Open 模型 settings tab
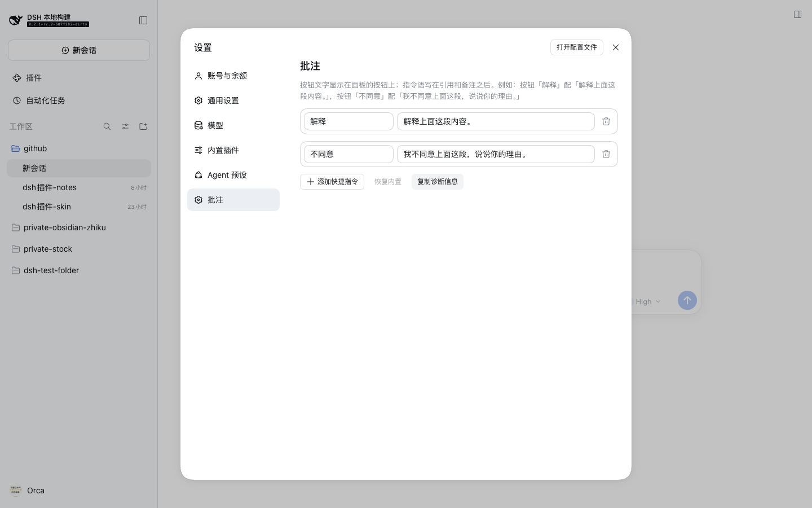This screenshot has height=508, width=812. (233, 125)
